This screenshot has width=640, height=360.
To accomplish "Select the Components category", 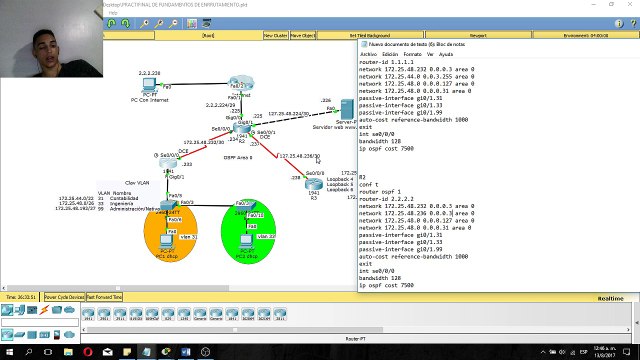I will coord(32,310).
